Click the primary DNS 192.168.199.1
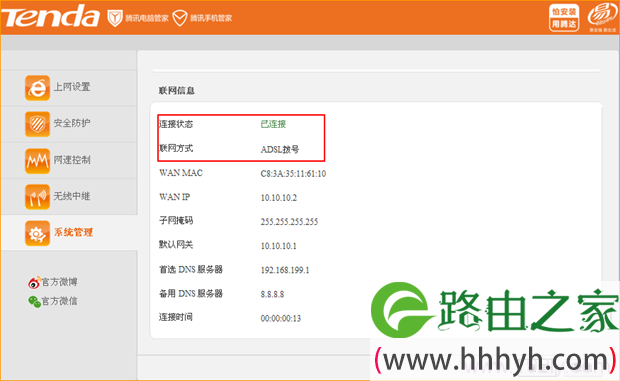Screen dimensions: 620x381 [x=285, y=270]
